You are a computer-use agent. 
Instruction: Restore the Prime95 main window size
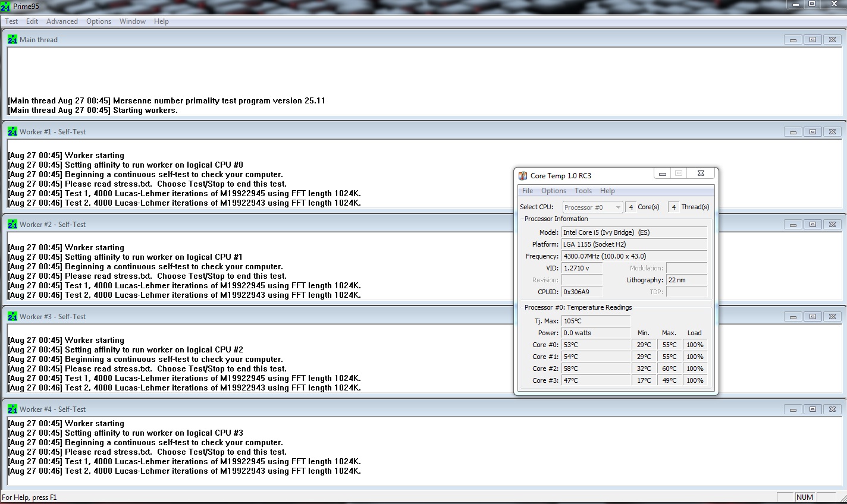[811, 4]
